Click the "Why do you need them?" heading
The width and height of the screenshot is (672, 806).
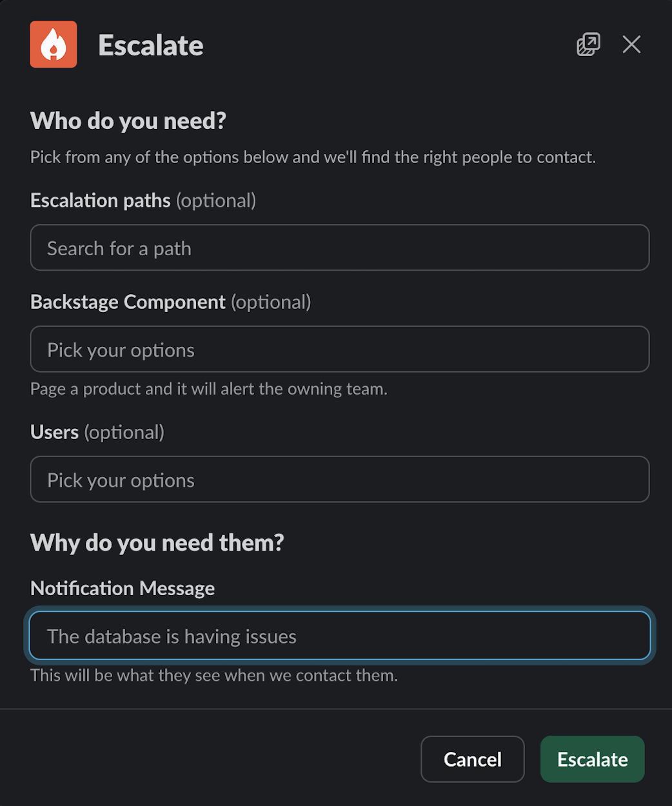[157, 543]
